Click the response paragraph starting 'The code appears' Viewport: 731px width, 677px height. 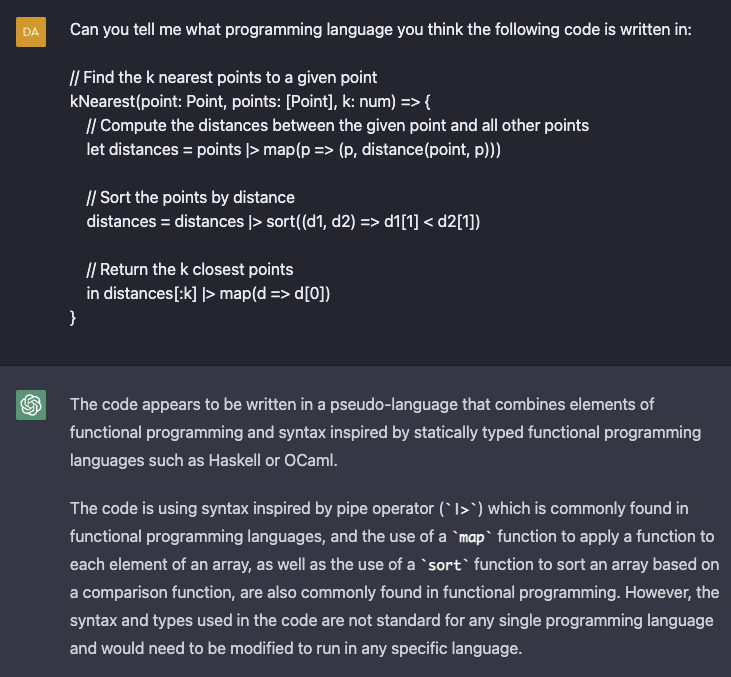[385, 433]
